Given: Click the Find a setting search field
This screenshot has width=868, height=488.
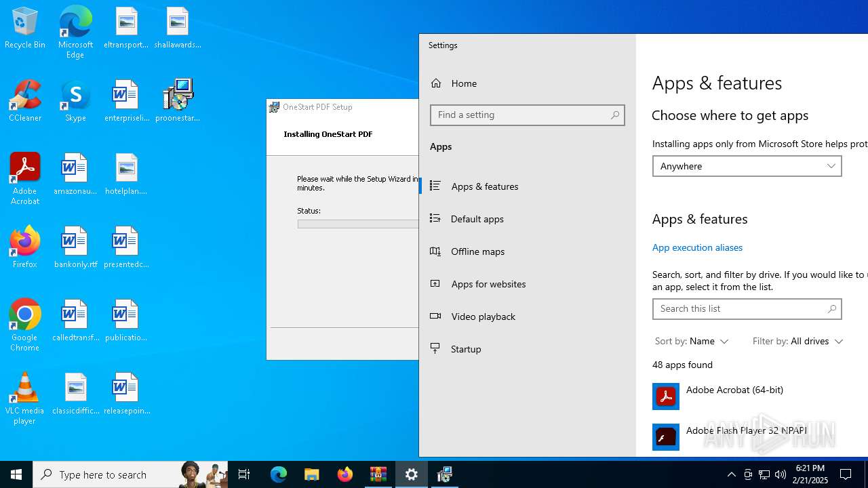Looking at the screenshot, I should [x=528, y=115].
